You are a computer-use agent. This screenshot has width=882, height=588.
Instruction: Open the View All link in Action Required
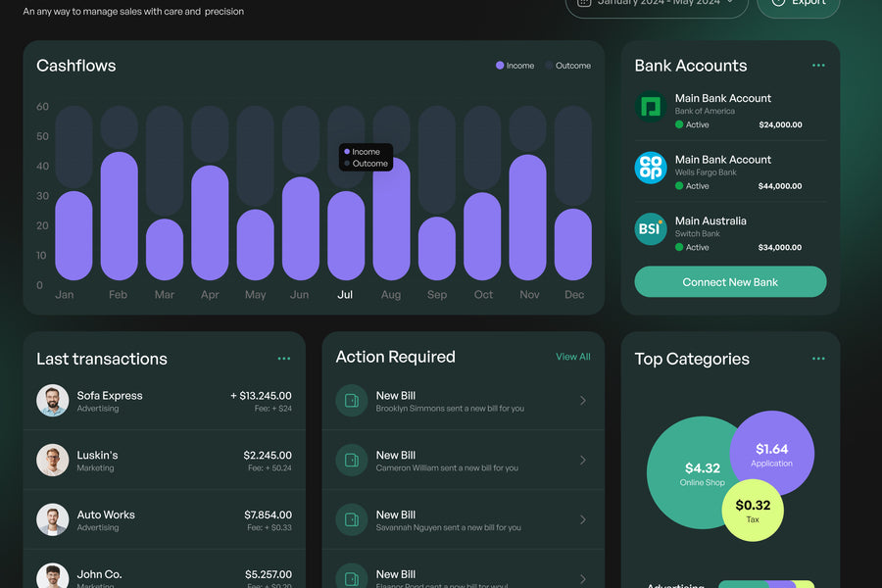[x=572, y=357]
